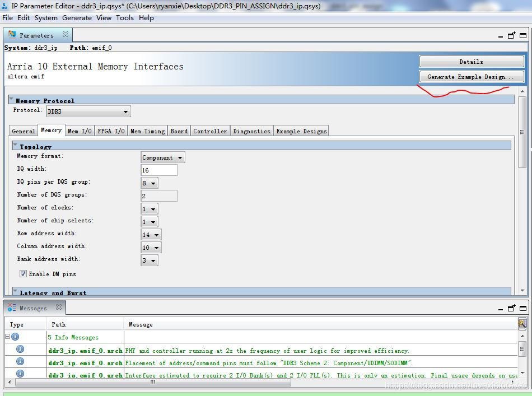This screenshot has height=396, width=532.
Task: Open the System menu
Action: point(46,18)
